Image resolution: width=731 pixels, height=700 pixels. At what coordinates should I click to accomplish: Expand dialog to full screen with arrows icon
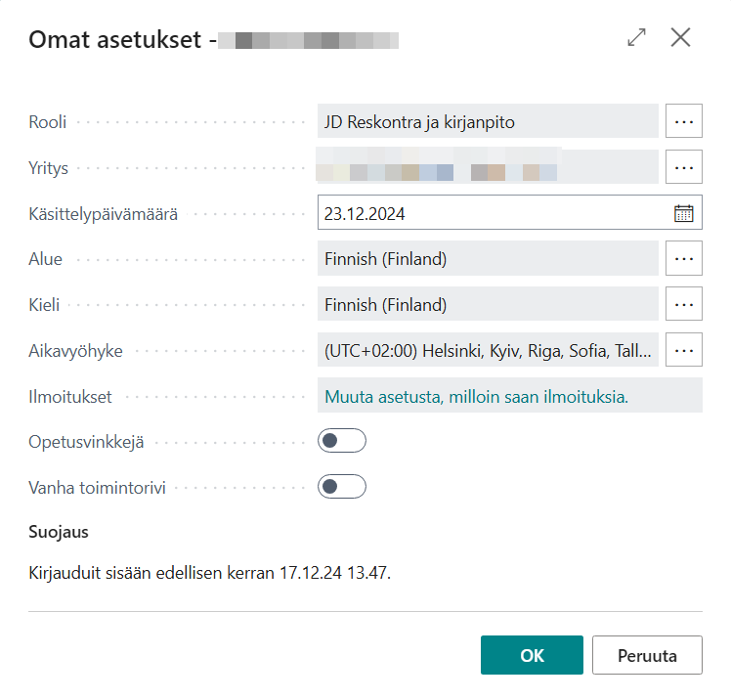[x=636, y=37]
